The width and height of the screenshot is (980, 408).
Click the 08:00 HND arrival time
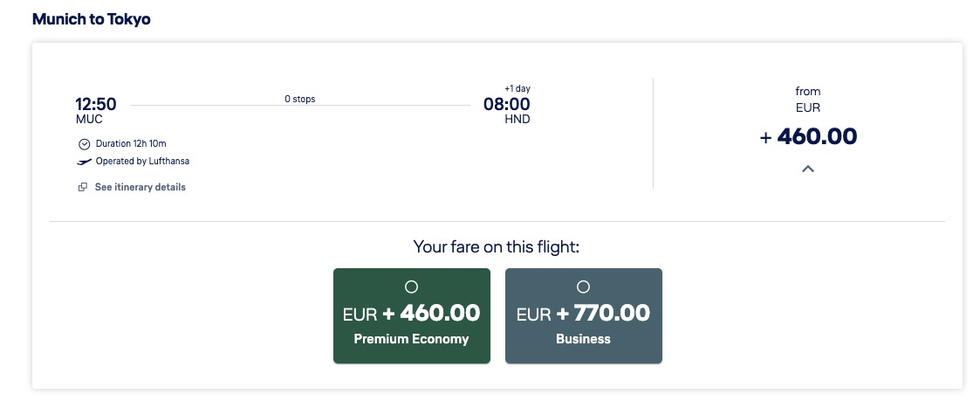pos(507,110)
